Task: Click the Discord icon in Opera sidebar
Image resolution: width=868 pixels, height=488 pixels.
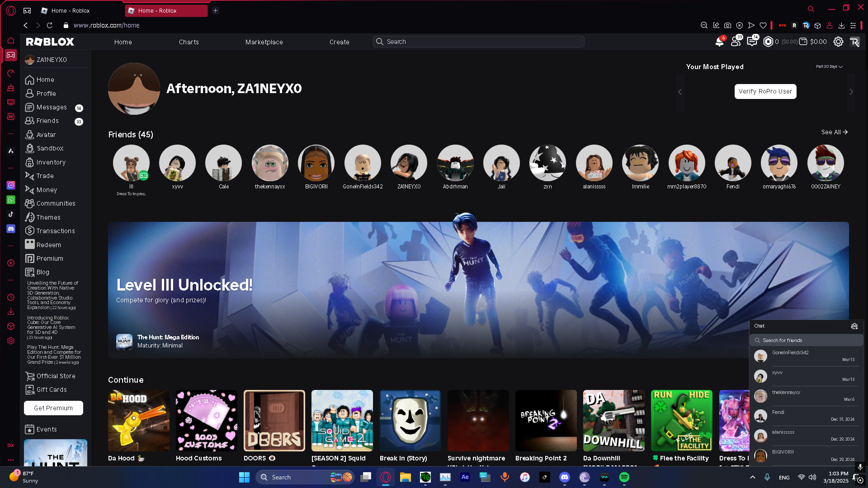Action: pos(11,229)
